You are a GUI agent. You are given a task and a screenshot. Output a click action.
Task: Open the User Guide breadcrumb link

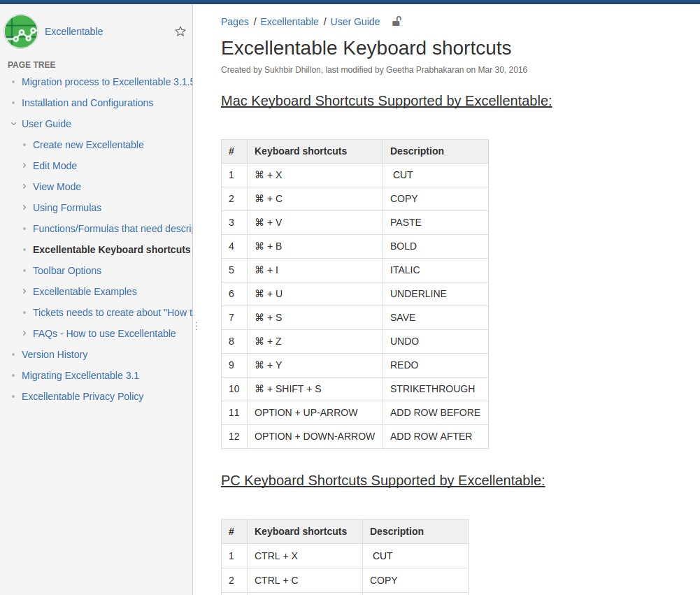[x=355, y=22]
